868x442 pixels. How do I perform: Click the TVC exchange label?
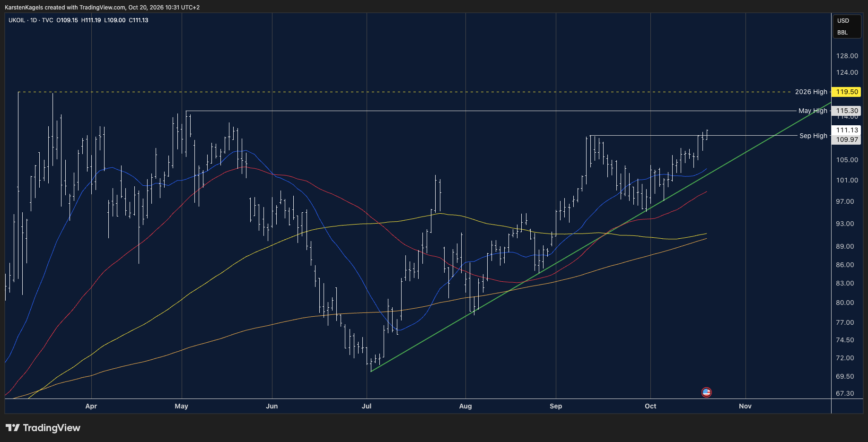47,20
